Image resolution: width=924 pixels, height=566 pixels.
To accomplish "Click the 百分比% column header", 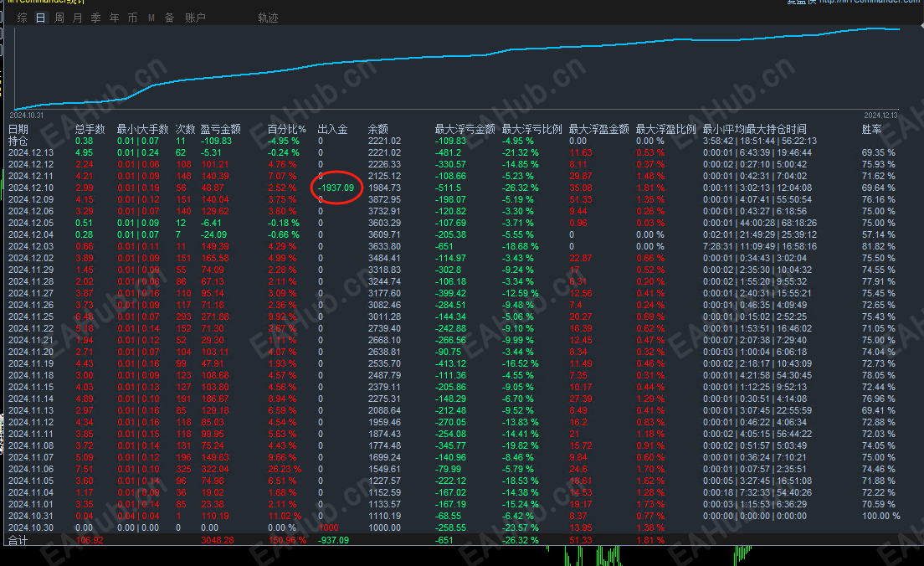I will point(287,129).
